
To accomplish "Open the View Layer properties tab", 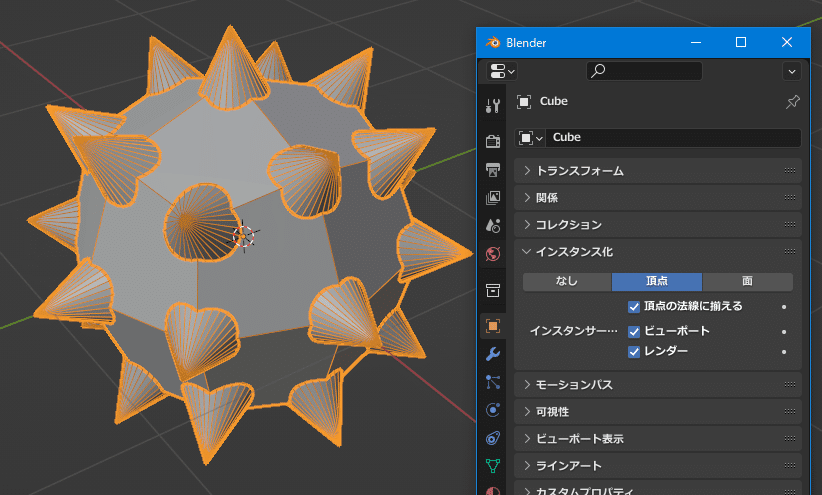I will 493,198.
